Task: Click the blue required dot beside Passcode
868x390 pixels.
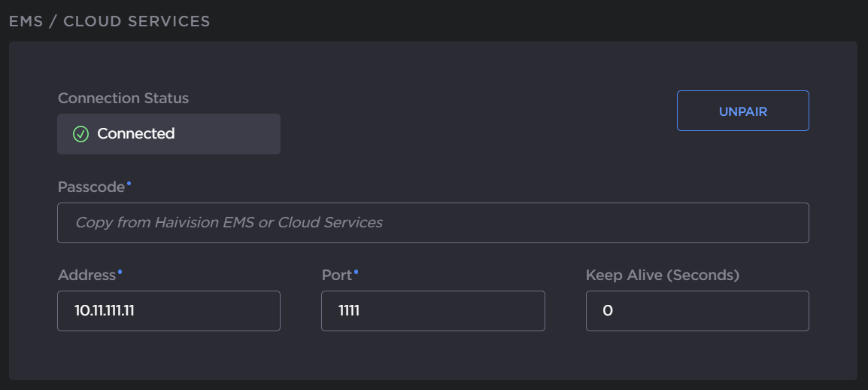Action: pyautogui.click(x=129, y=183)
